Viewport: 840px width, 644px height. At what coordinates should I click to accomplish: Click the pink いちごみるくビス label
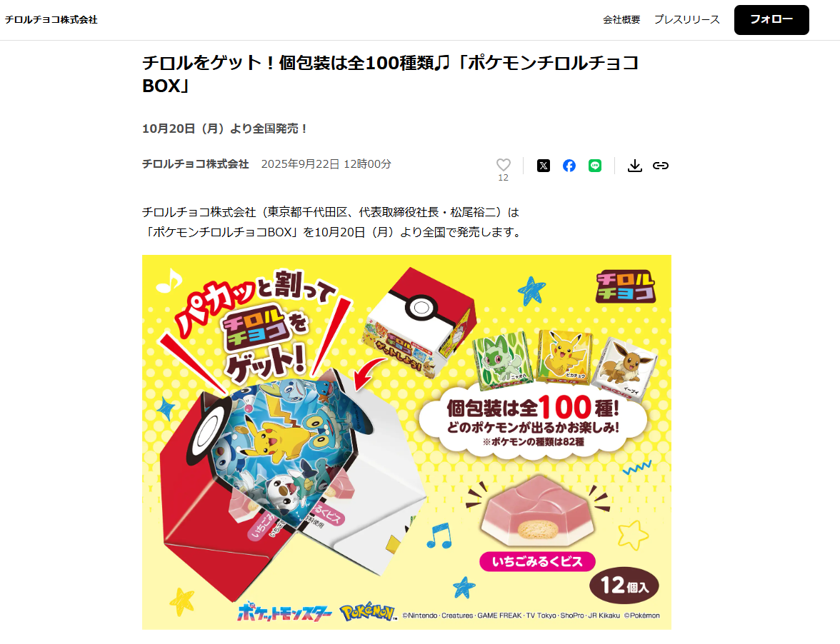[537, 562]
